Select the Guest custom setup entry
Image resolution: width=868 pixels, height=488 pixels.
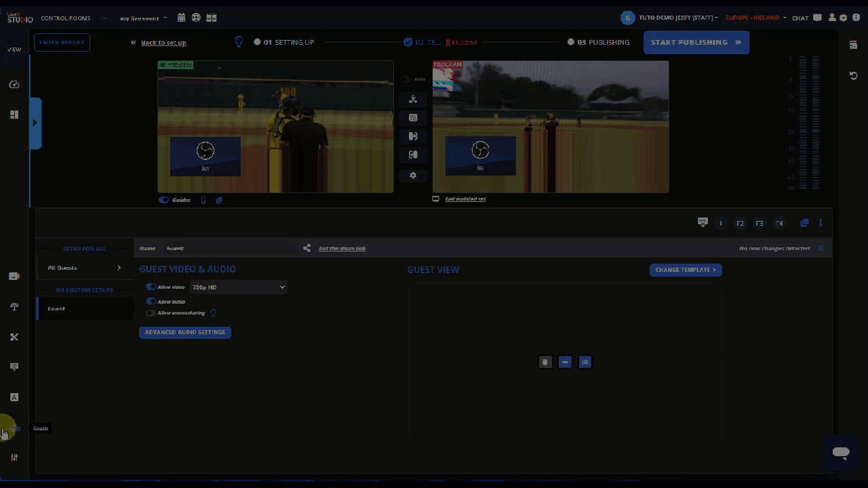tap(84, 309)
